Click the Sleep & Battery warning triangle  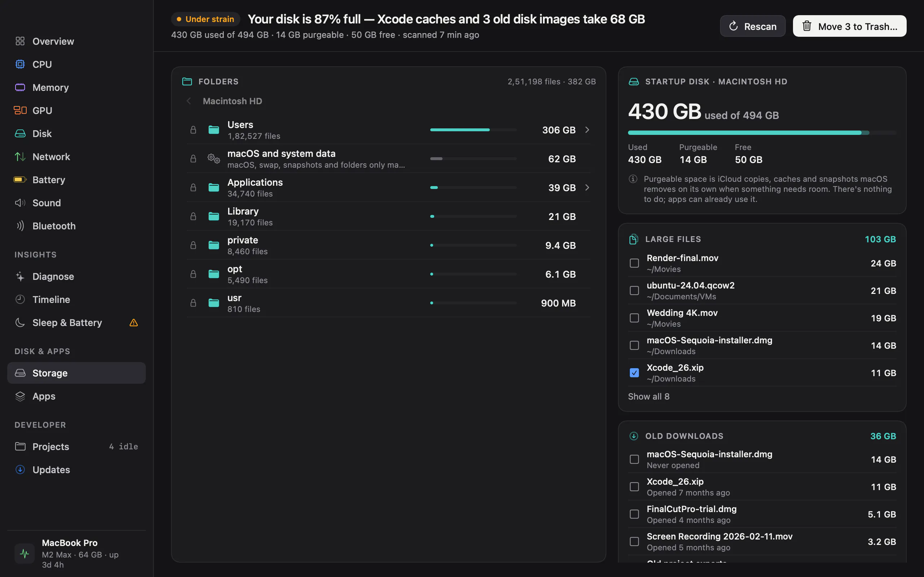[134, 323]
